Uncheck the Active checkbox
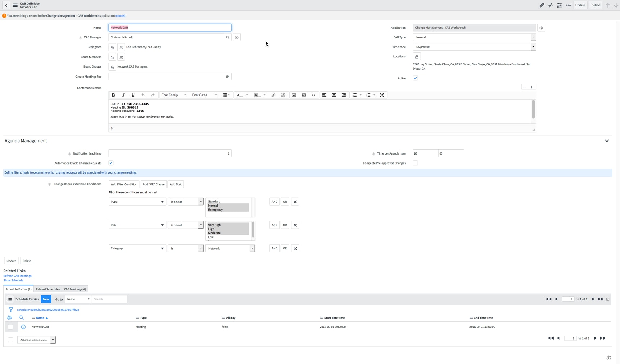 pyautogui.click(x=415, y=78)
